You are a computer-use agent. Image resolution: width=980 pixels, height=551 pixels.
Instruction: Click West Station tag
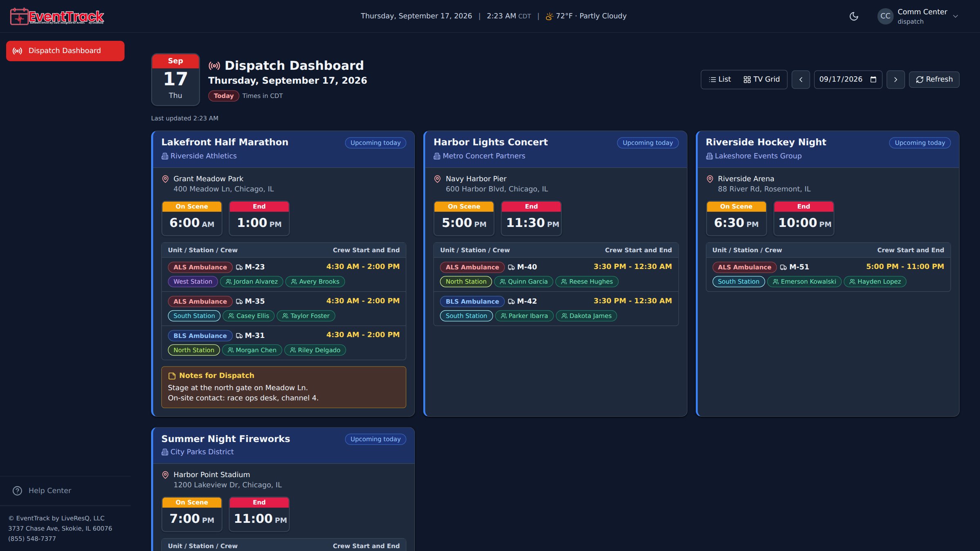(x=193, y=282)
